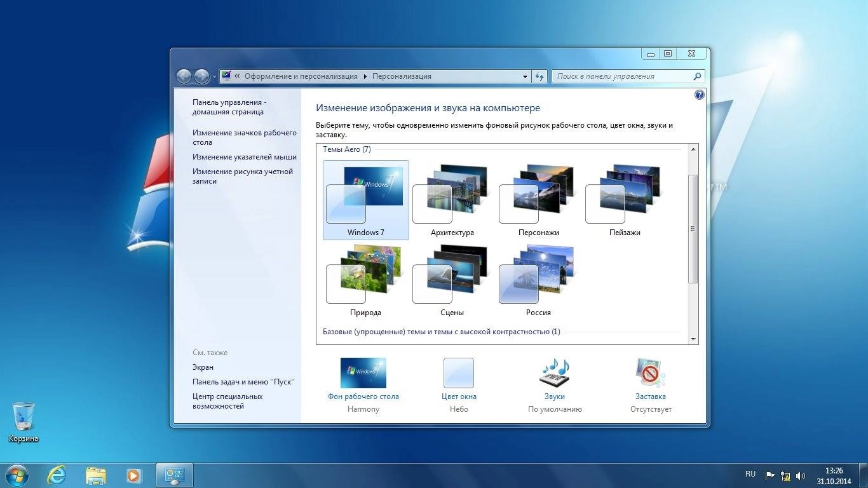868x488 pixels.
Task: Click the Звуки link text
Action: tap(554, 396)
